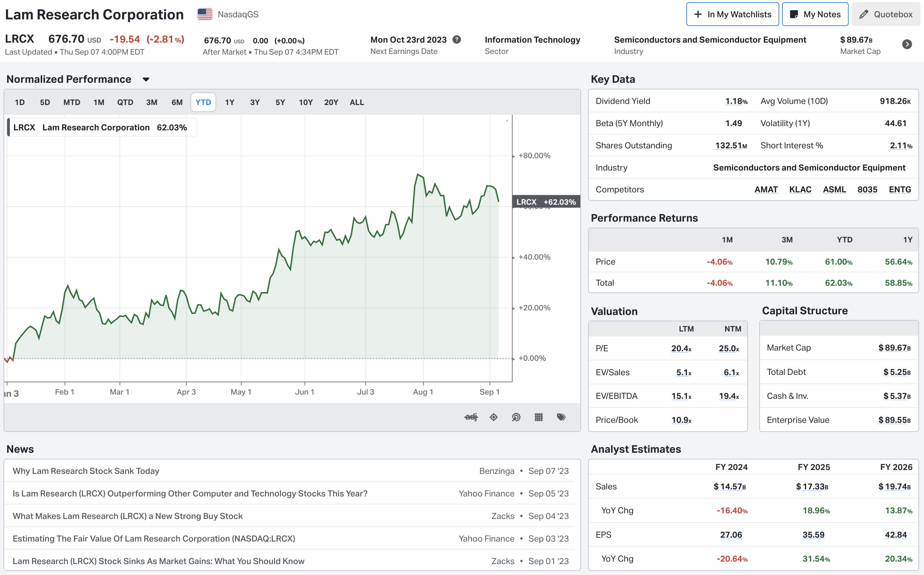Toggle the gridlines icon under chart

(538, 417)
